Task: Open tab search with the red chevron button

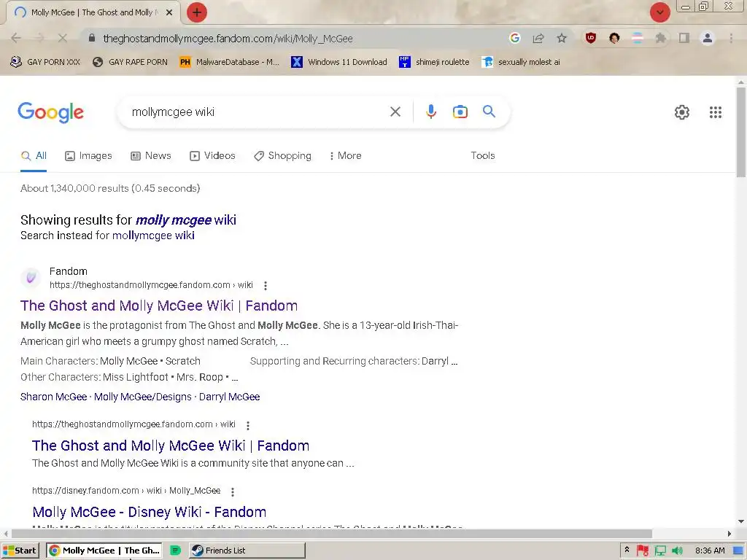Action: (659, 12)
